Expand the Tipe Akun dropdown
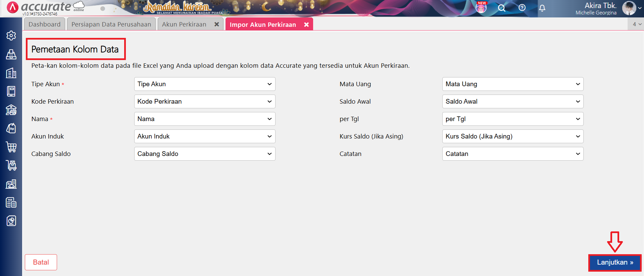644x276 pixels. coord(204,84)
